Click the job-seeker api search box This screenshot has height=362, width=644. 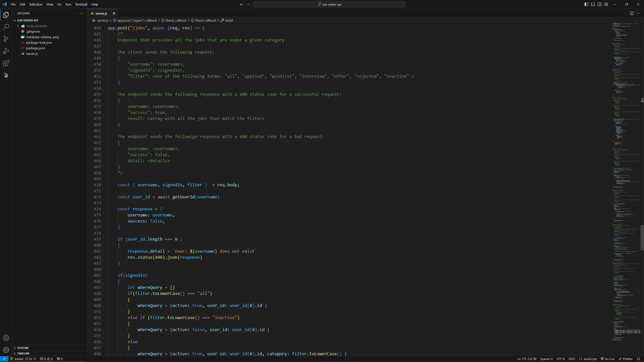pos(329,4)
